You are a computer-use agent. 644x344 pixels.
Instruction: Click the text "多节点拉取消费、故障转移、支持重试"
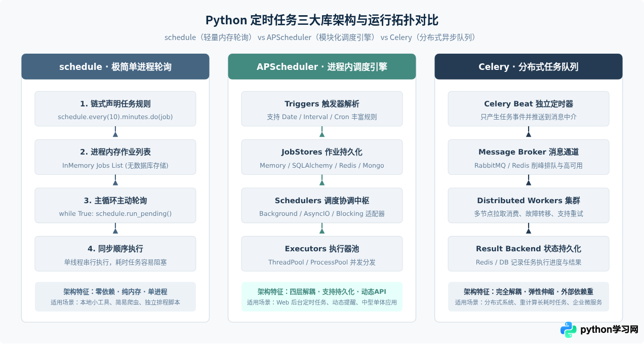pos(529,214)
